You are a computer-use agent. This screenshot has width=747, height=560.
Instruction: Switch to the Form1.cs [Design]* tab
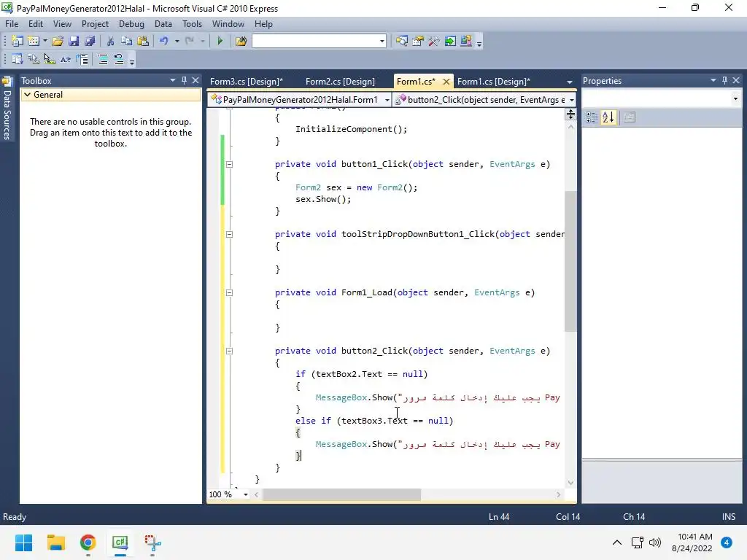click(494, 82)
